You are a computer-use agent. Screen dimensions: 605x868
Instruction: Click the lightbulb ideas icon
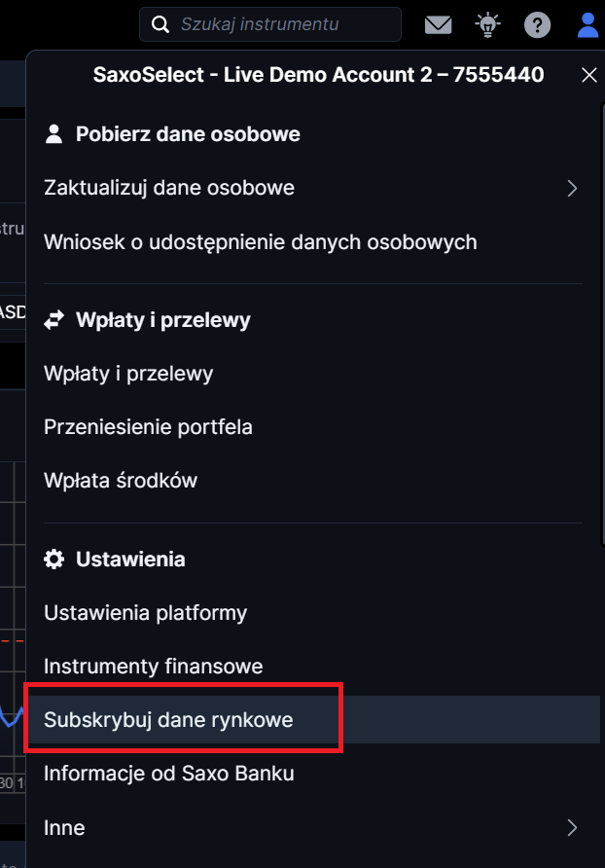[486, 24]
